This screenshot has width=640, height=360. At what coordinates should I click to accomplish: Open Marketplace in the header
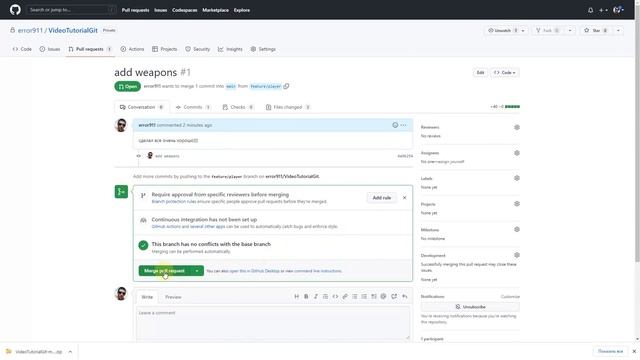pyautogui.click(x=216, y=10)
